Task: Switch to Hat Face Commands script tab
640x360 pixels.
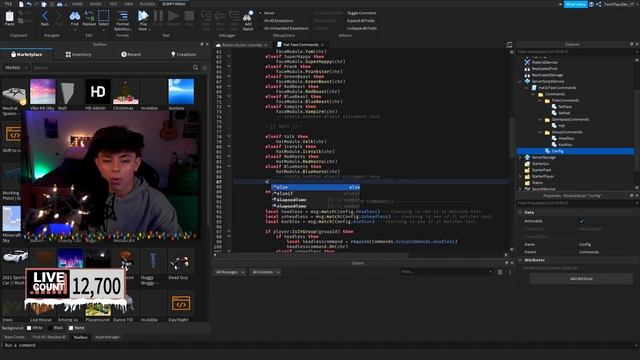Action: pos(300,44)
